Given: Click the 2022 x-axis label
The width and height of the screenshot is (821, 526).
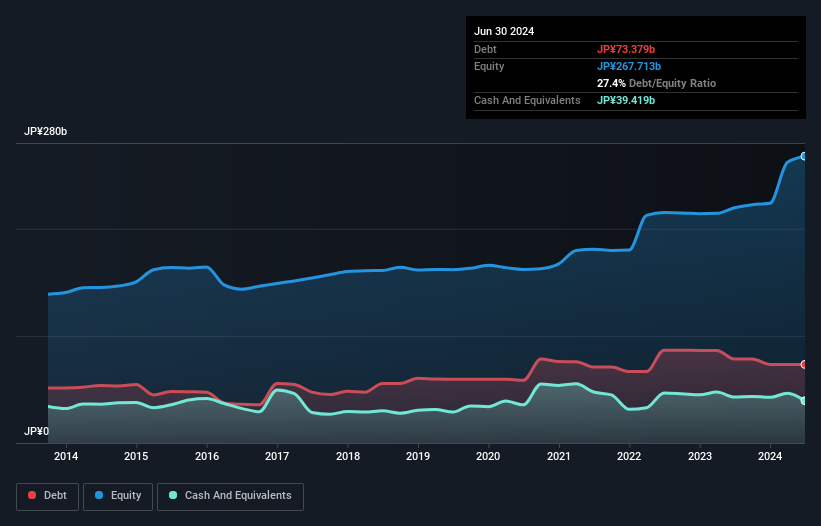Looking at the screenshot, I should click(629, 456).
